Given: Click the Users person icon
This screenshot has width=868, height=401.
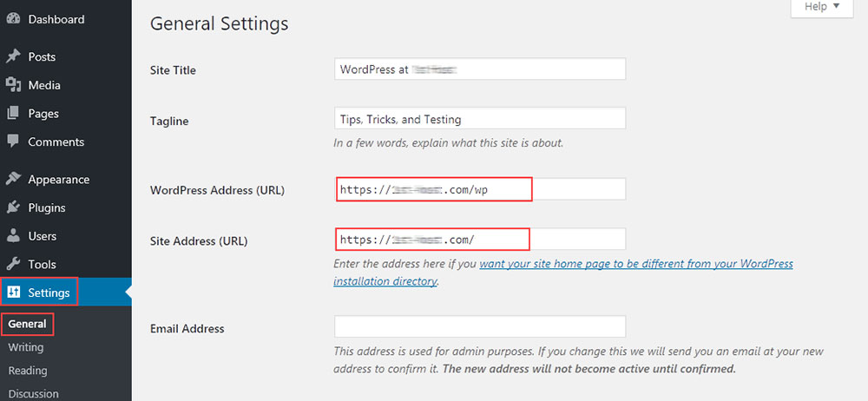Looking at the screenshot, I should coord(13,235).
